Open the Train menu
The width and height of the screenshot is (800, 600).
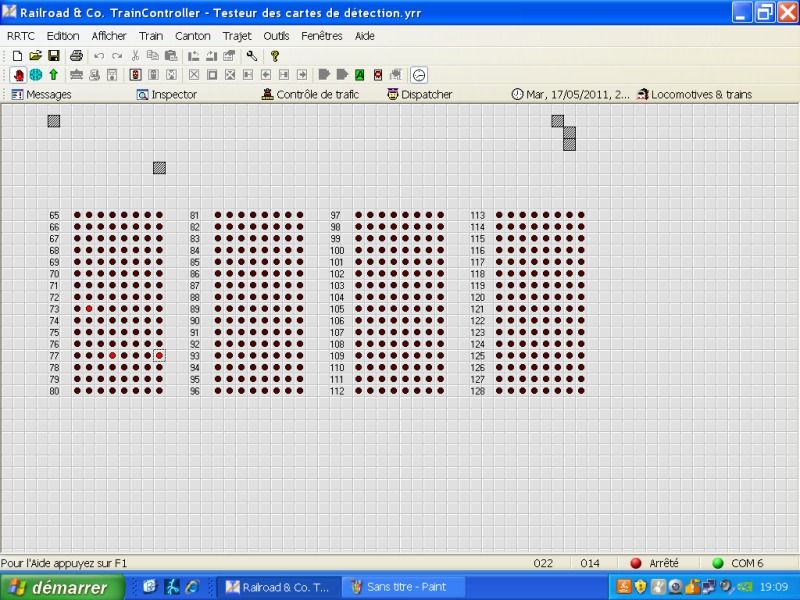[151, 36]
